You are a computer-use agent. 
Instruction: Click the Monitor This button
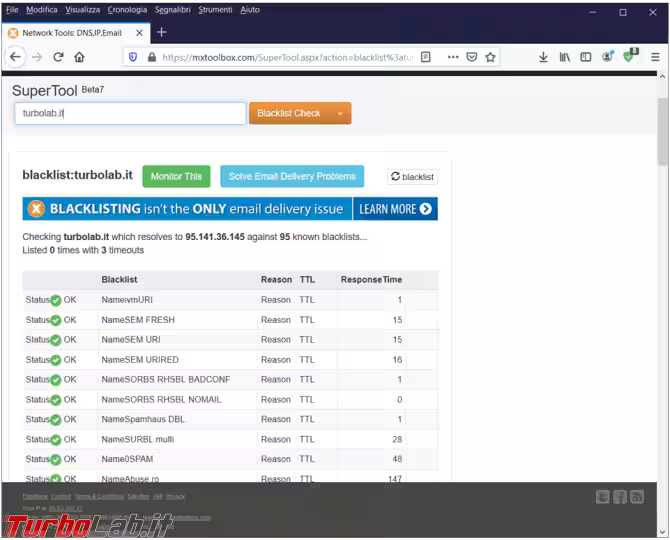(x=176, y=176)
